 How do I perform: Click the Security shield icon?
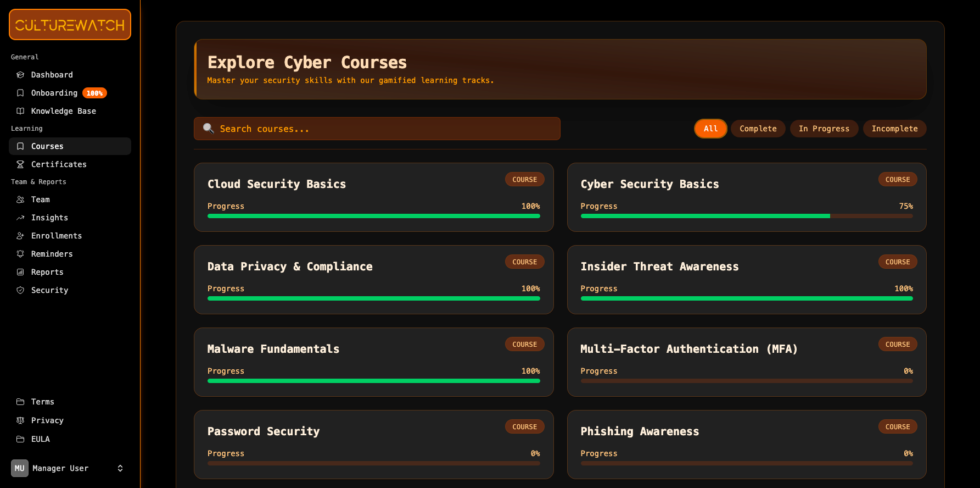point(20,290)
